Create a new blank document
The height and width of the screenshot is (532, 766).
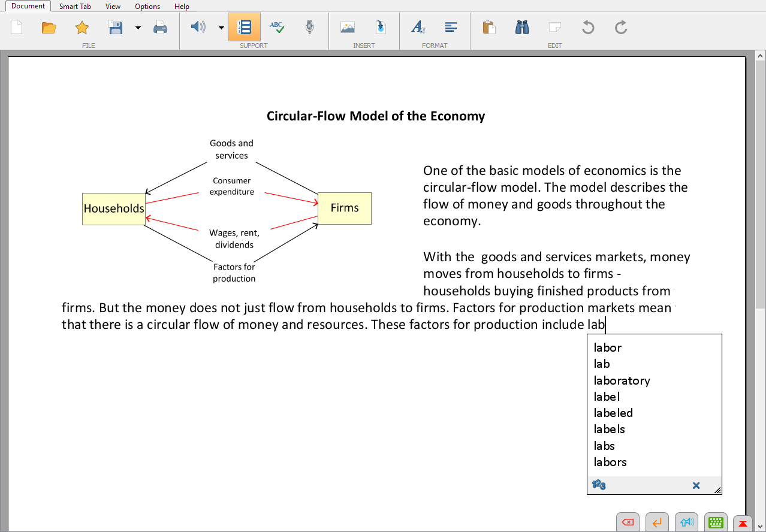point(16,27)
